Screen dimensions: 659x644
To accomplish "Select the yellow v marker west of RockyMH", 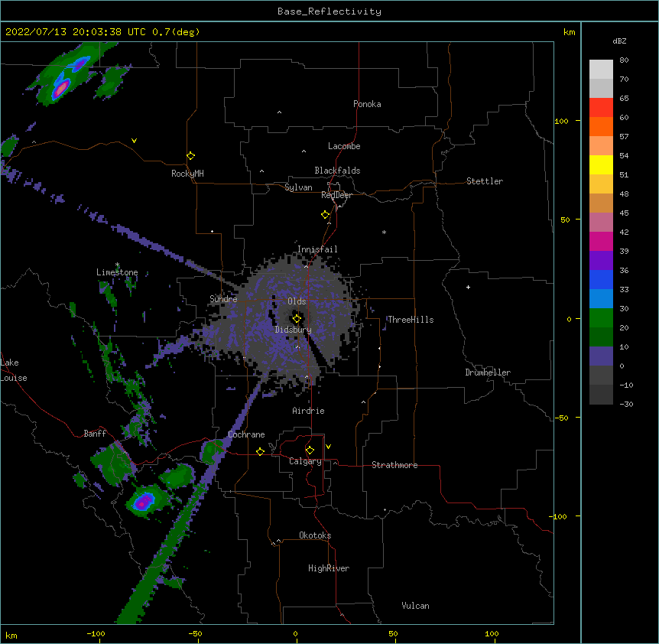I will (x=134, y=141).
